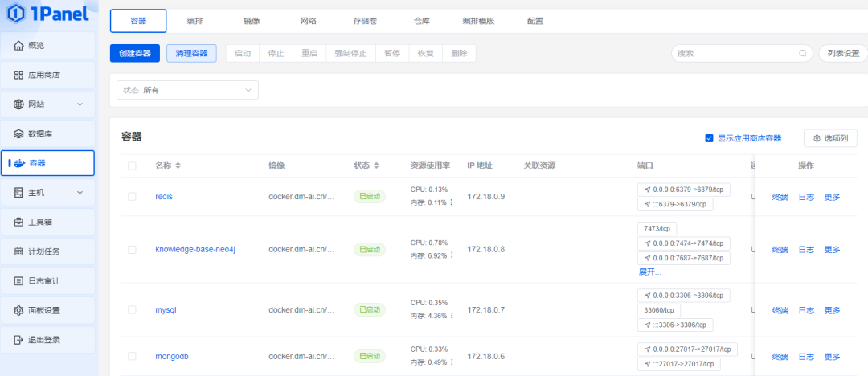Uncheck the 显示应用商店容器 checkbox

coord(709,138)
